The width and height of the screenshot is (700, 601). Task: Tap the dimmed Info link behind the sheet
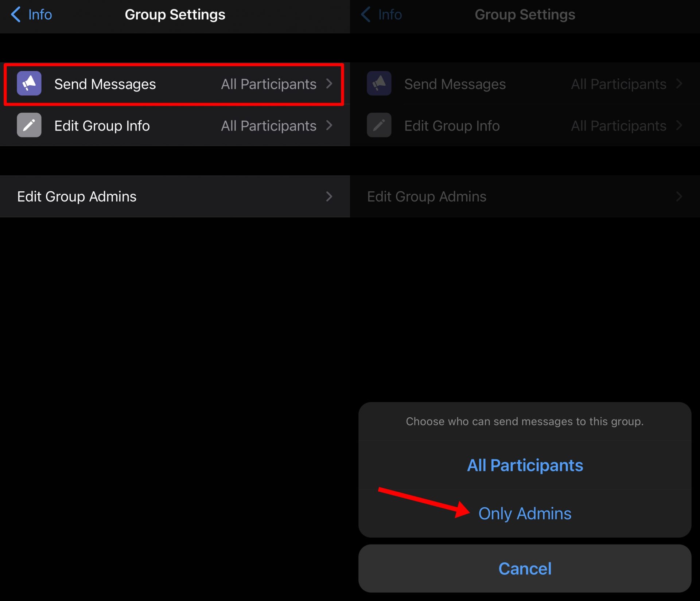pos(390,15)
